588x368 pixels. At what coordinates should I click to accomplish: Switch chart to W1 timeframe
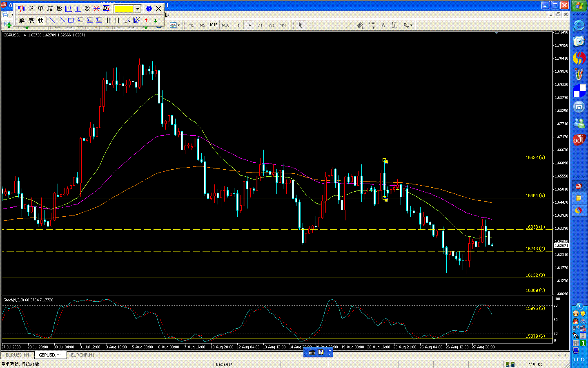click(272, 25)
